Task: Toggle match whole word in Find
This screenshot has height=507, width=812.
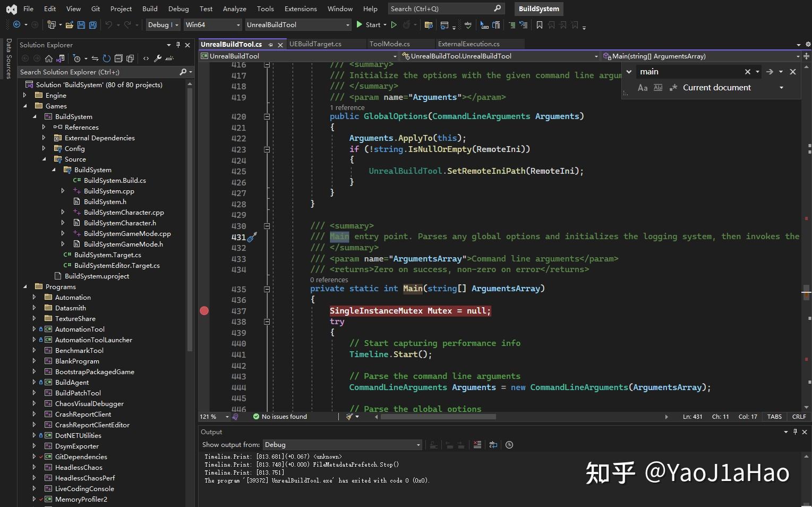Action: click(658, 88)
